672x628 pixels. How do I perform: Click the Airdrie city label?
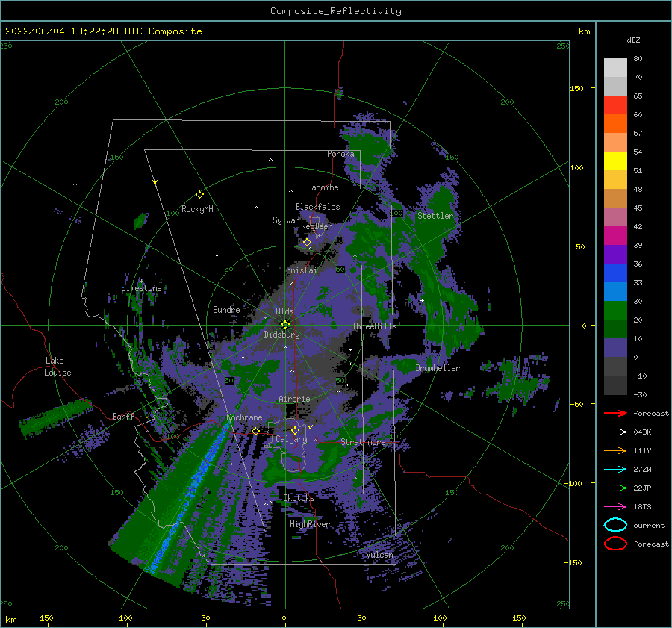pyautogui.click(x=294, y=399)
